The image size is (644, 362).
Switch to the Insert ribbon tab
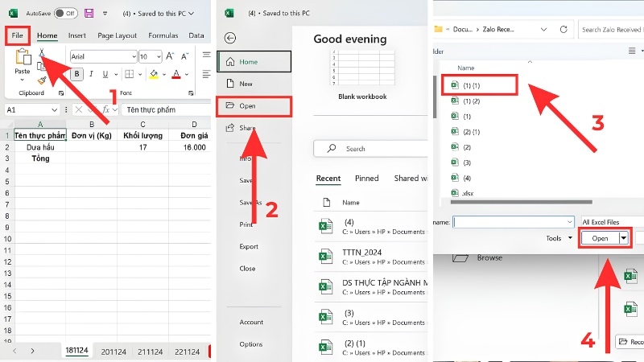[x=76, y=35]
